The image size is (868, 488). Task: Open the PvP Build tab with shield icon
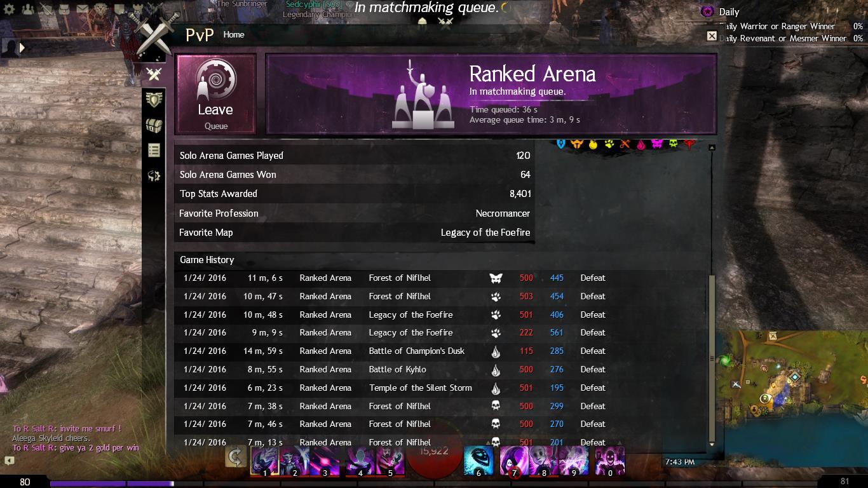point(154,100)
